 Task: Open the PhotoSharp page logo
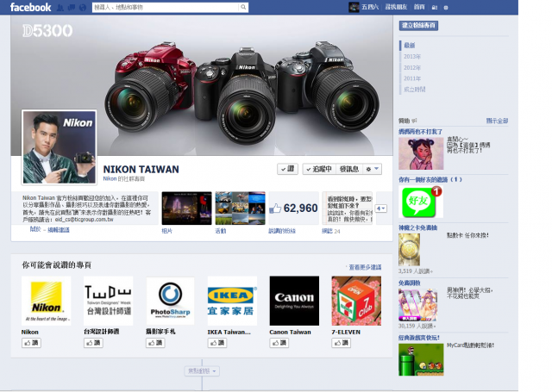[171, 301]
